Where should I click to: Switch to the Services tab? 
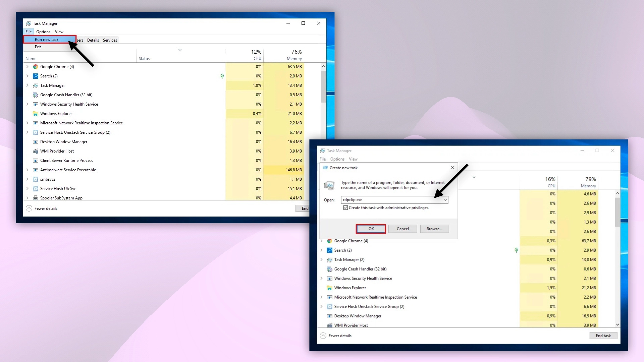click(110, 40)
